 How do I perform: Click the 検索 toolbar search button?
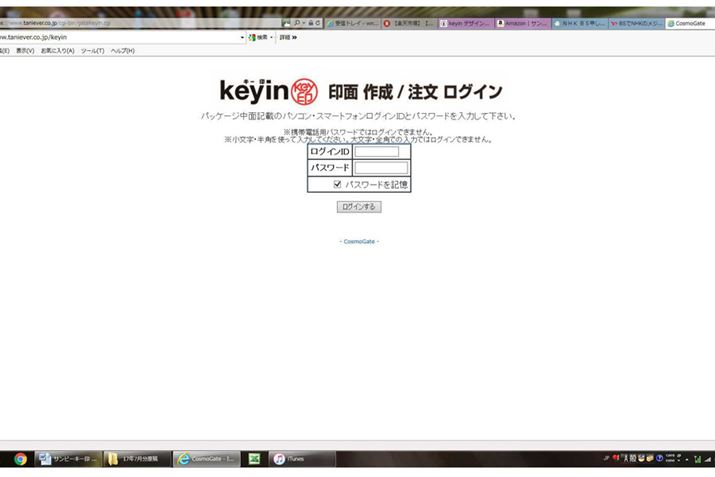259,37
